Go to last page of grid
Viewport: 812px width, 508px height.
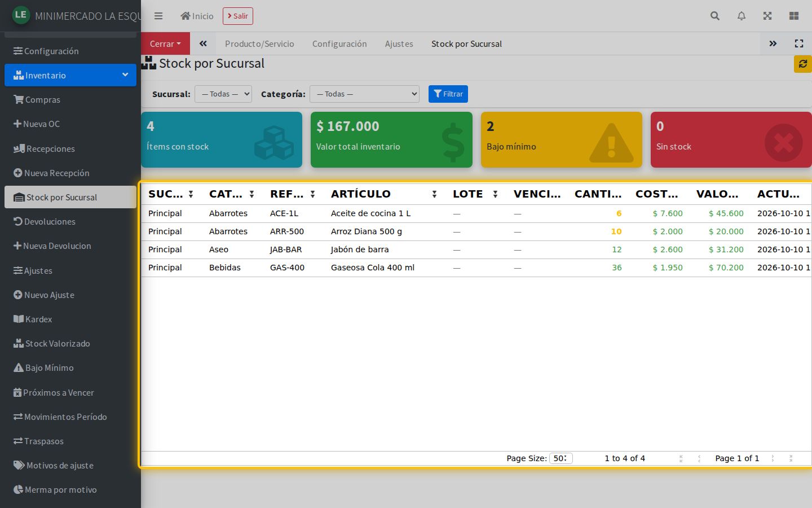791,458
